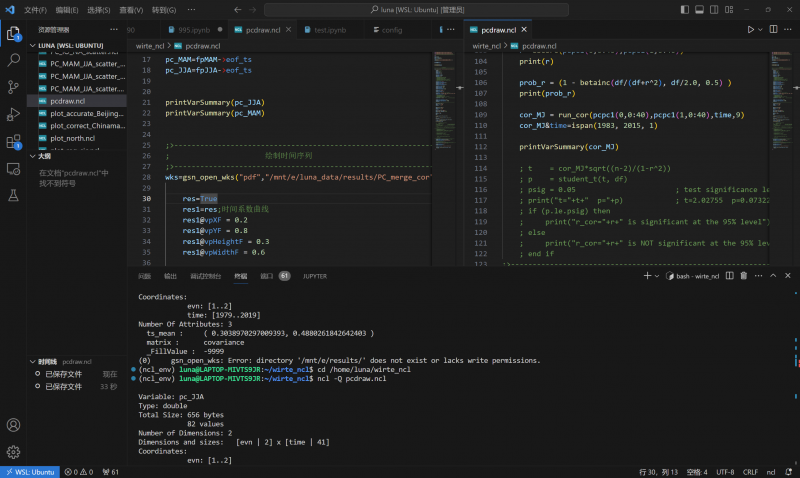Open the Search view in activity bar
The height and width of the screenshot is (478, 800).
[14, 60]
